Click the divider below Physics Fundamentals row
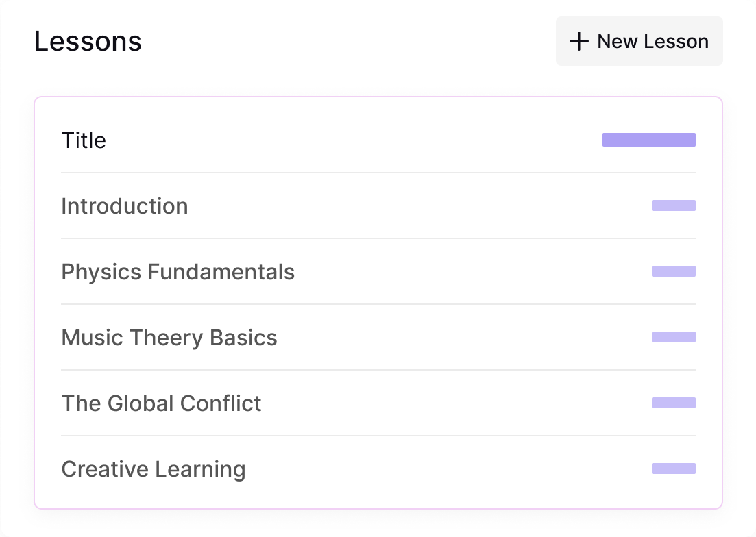756x537 pixels. tap(378, 304)
